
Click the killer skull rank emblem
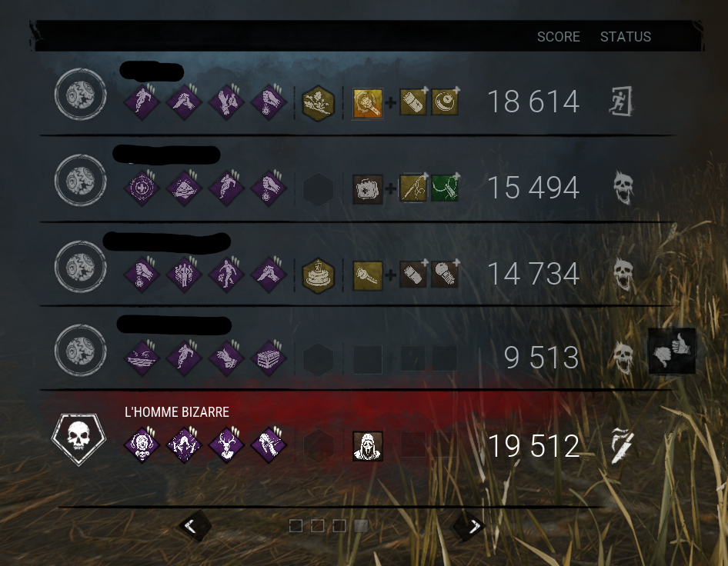tap(79, 439)
